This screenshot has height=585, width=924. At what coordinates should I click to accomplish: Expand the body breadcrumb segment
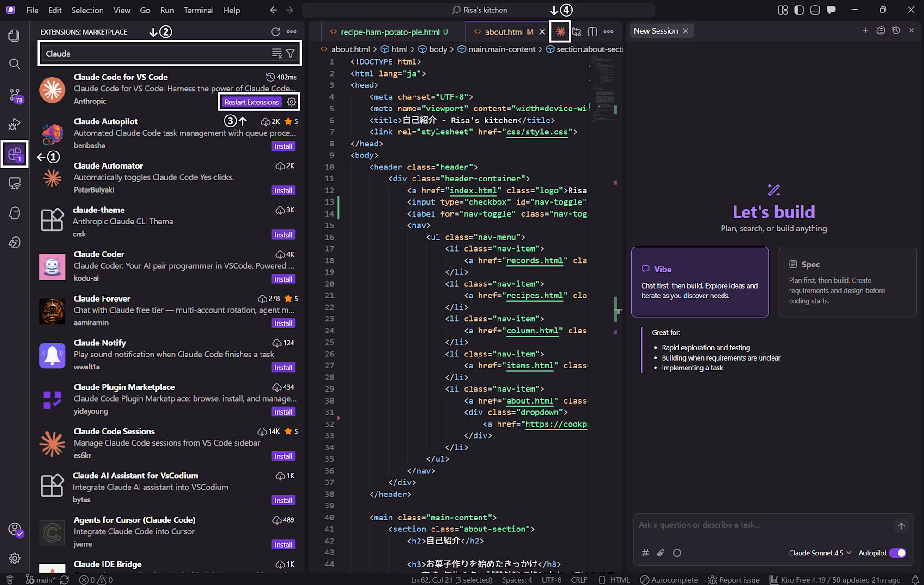[438, 49]
